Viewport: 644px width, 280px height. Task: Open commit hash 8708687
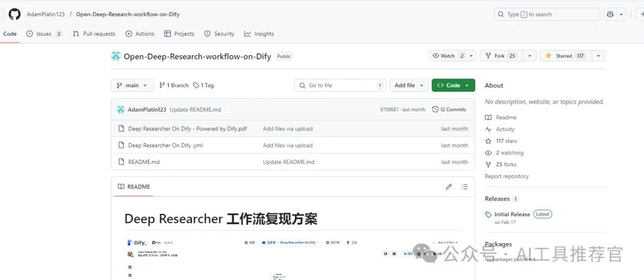point(389,110)
